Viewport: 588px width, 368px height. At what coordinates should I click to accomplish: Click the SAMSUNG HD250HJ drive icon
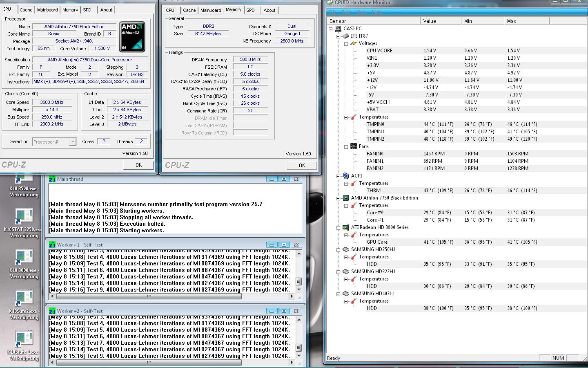(x=346, y=249)
